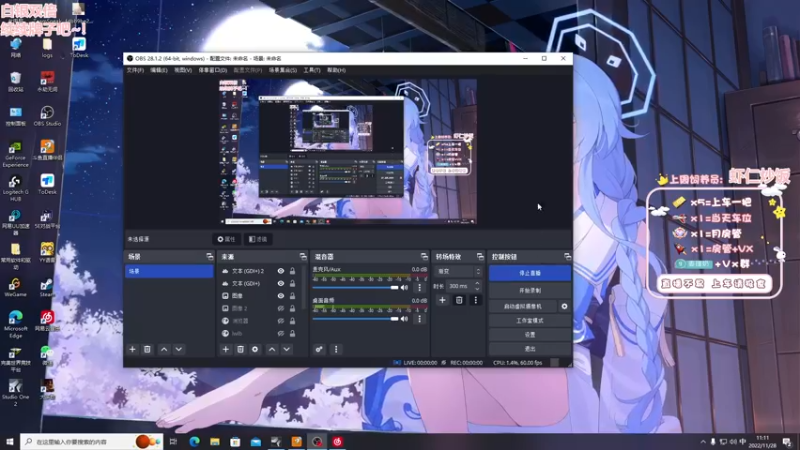Move source up in Sources panel

tap(272, 349)
